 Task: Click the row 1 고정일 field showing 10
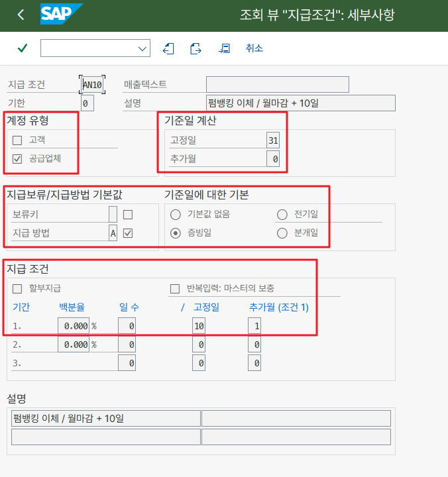point(199,326)
